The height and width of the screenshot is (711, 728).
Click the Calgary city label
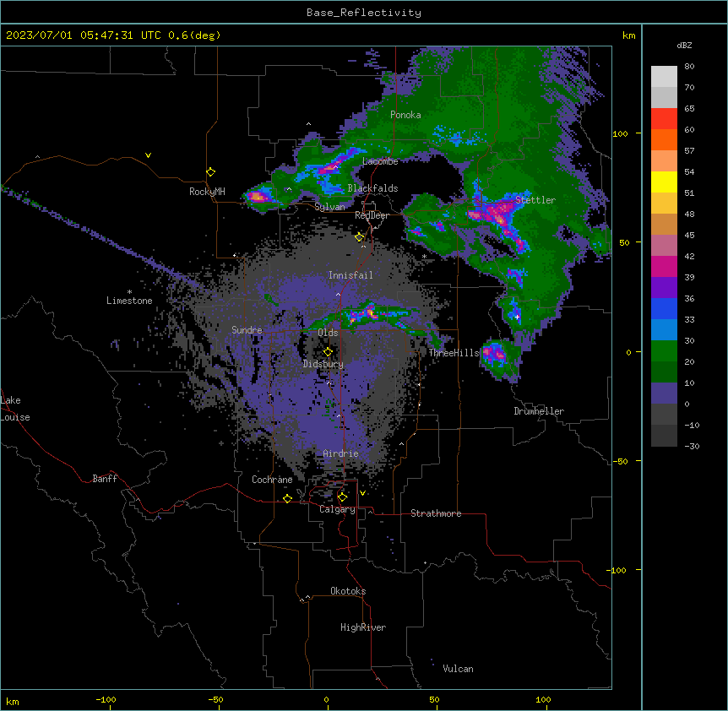pyautogui.click(x=337, y=509)
